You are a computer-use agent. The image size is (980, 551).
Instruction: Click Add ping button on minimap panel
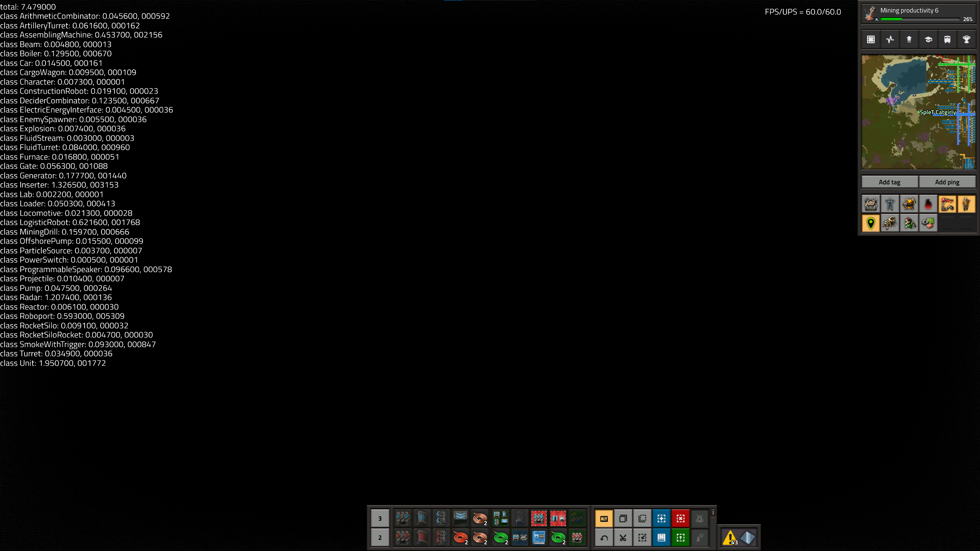click(x=946, y=182)
